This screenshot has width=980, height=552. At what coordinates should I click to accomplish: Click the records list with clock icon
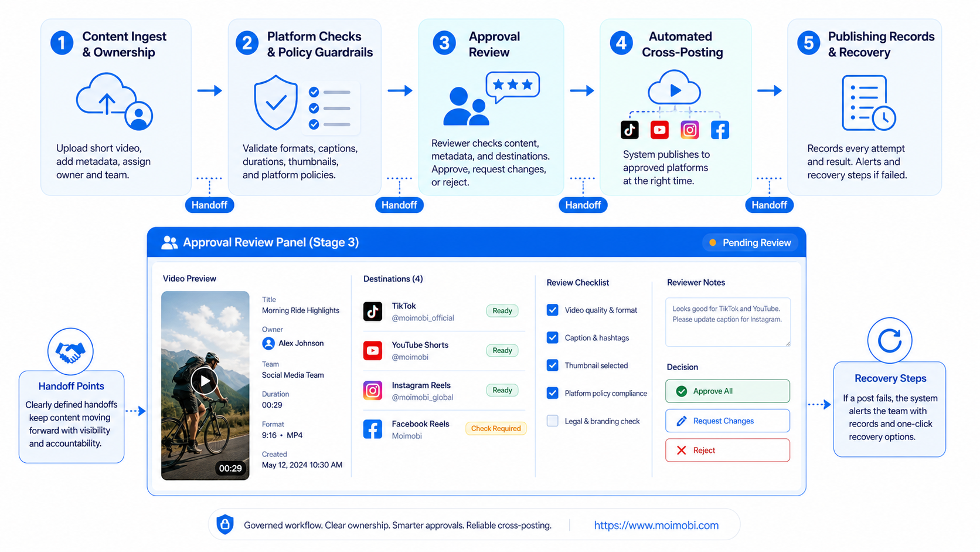(x=869, y=103)
